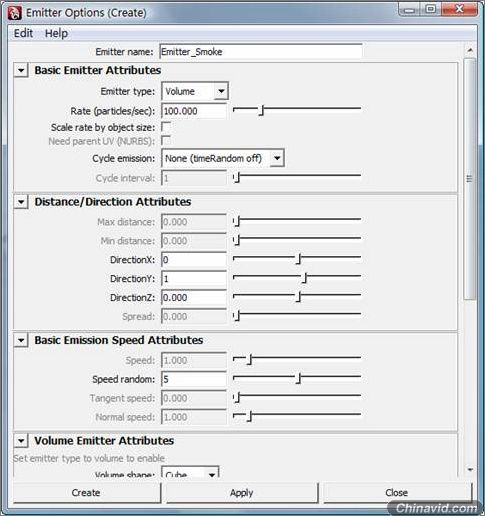This screenshot has height=516, width=485.
Task: Click the "Speed random:" label
Action: [x=124, y=379]
